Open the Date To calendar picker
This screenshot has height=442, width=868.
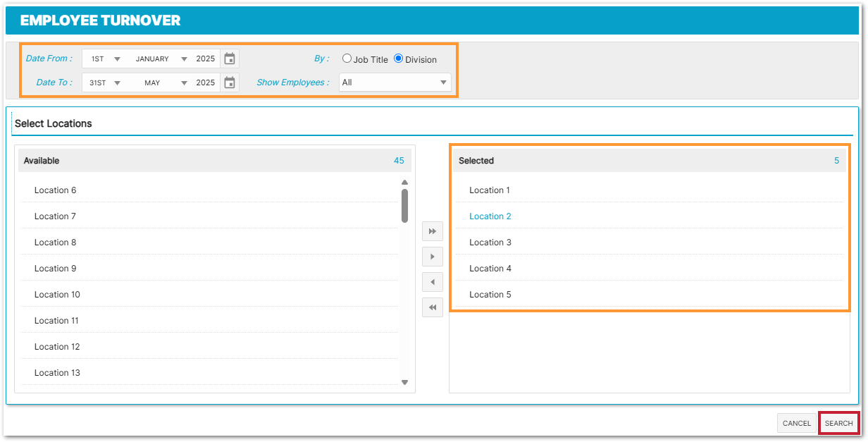click(229, 82)
